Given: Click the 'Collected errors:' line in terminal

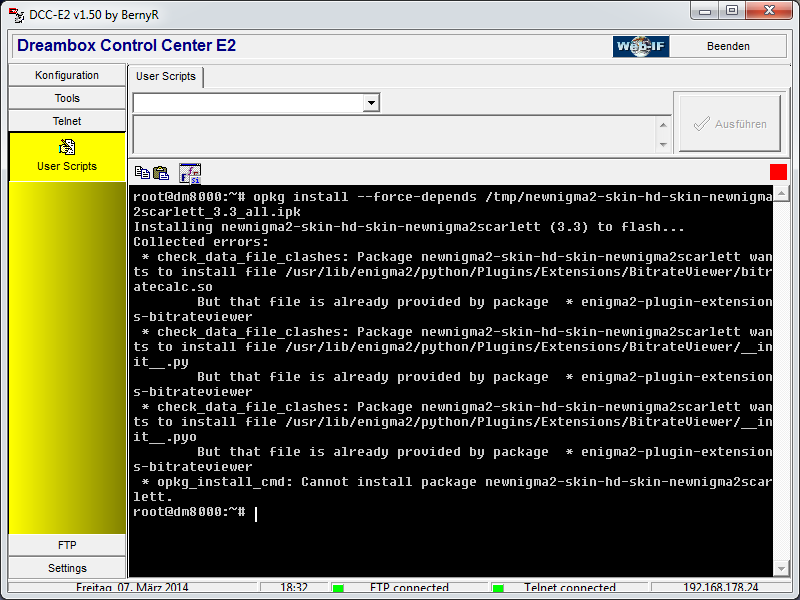Looking at the screenshot, I should click(201, 242).
